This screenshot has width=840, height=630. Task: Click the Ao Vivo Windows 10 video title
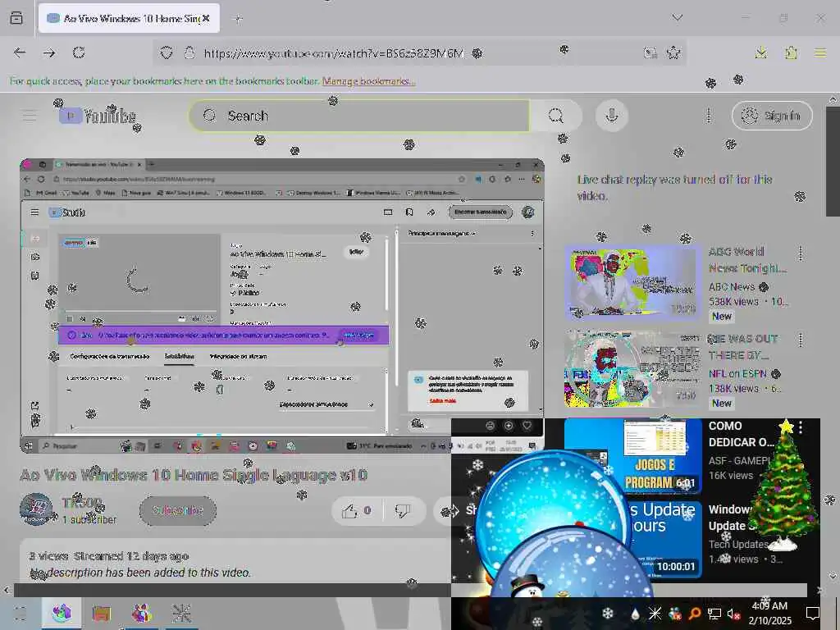click(x=194, y=475)
